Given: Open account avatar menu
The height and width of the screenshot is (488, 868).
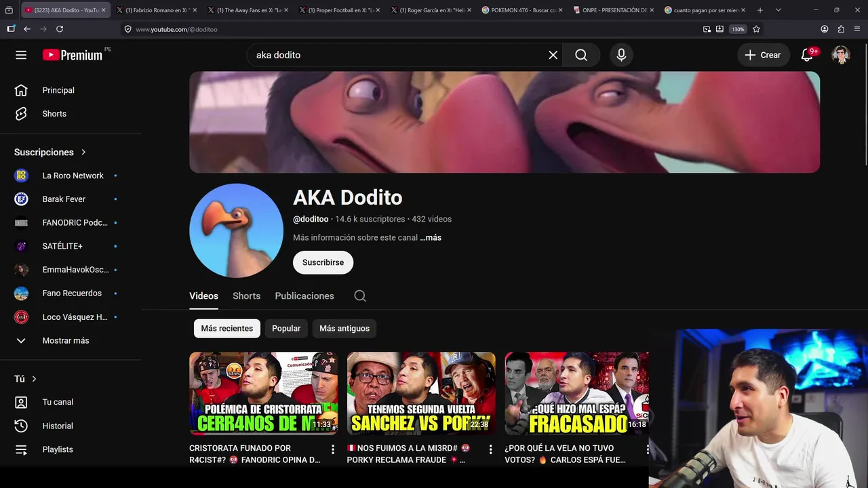Looking at the screenshot, I should (x=841, y=55).
